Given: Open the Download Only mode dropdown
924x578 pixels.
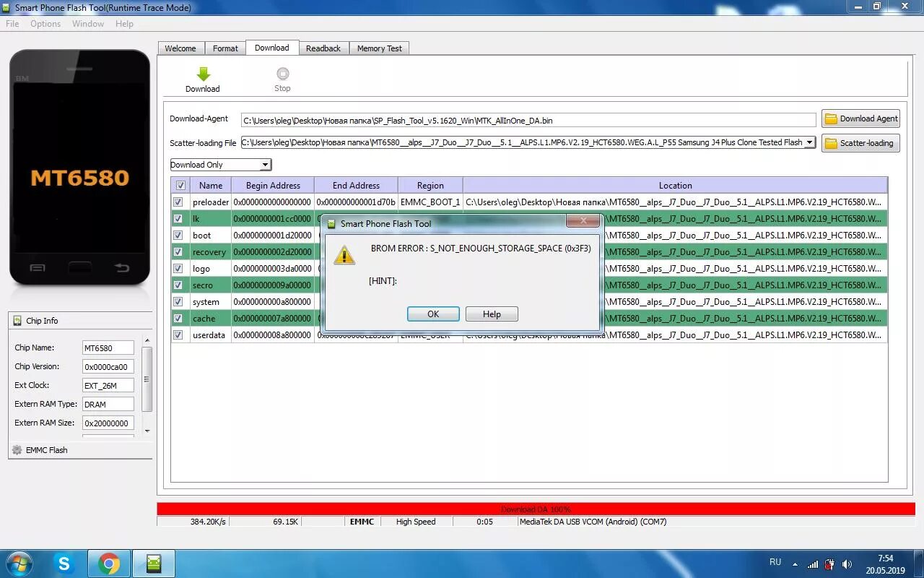Looking at the screenshot, I should pyautogui.click(x=221, y=165).
